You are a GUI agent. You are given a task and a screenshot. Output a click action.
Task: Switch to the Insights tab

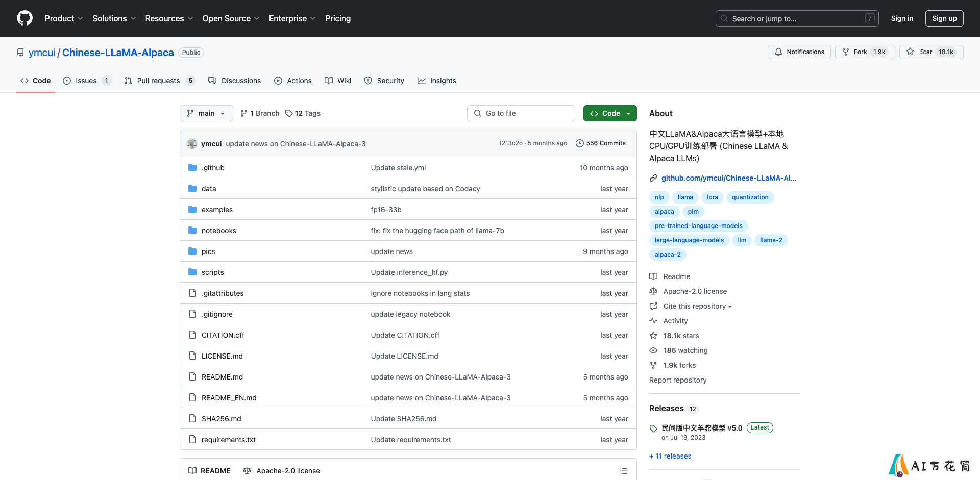[x=437, y=81]
